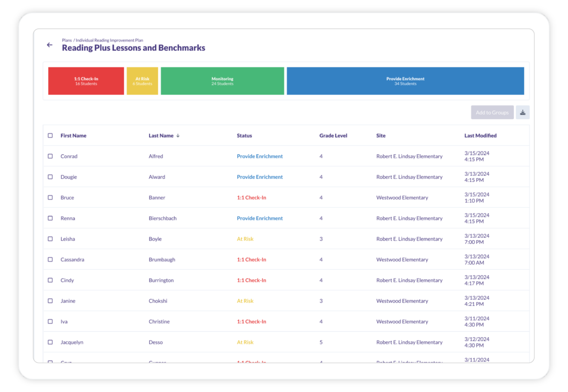The image size is (568, 392).
Task: Click the Last Name sort arrow
Action: click(x=178, y=136)
